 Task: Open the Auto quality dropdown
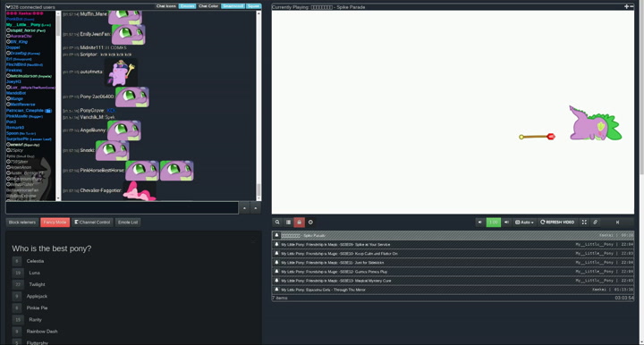click(x=524, y=222)
